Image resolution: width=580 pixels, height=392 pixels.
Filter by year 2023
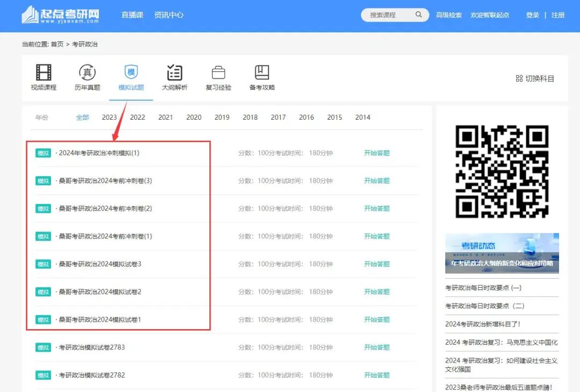(x=110, y=117)
